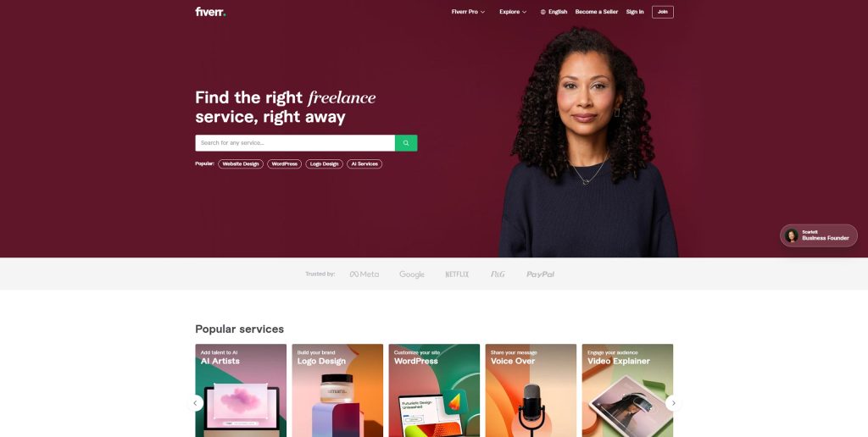This screenshot has height=437, width=868.
Task: Click the Netflix logo in trusted by
Action: click(457, 274)
